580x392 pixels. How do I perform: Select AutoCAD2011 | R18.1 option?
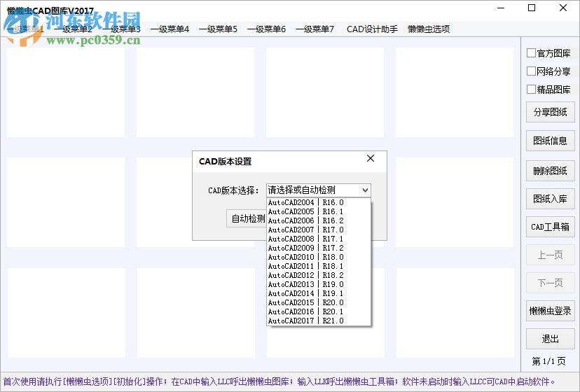coord(319,266)
